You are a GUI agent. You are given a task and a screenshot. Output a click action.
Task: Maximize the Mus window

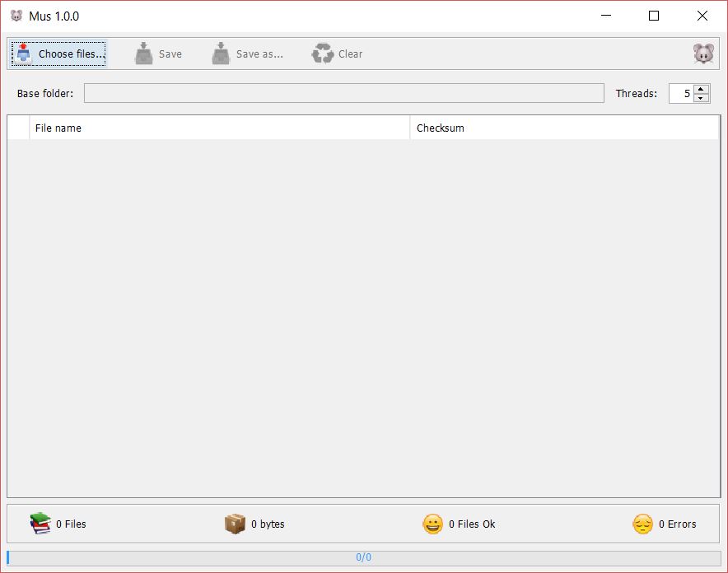click(x=654, y=16)
